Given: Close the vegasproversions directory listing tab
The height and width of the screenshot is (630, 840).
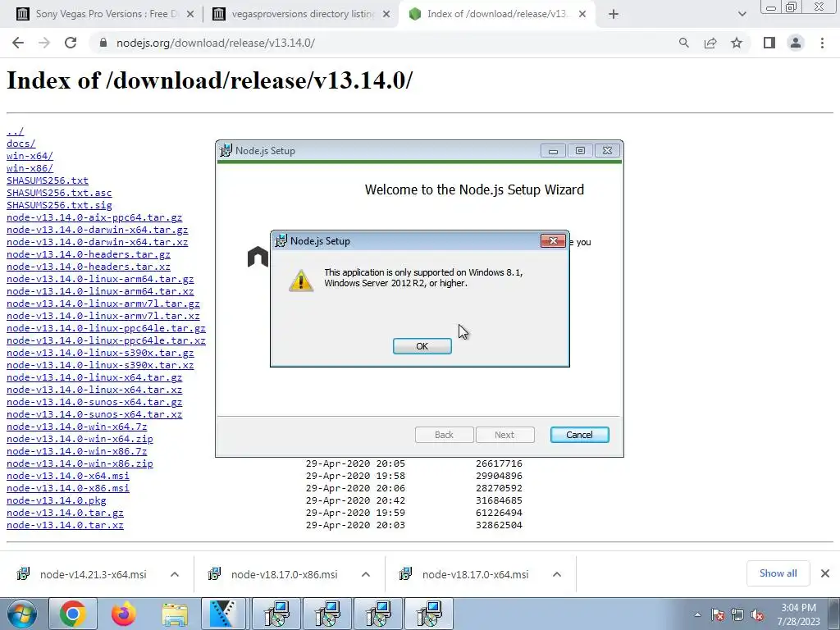Looking at the screenshot, I should tap(386, 14).
